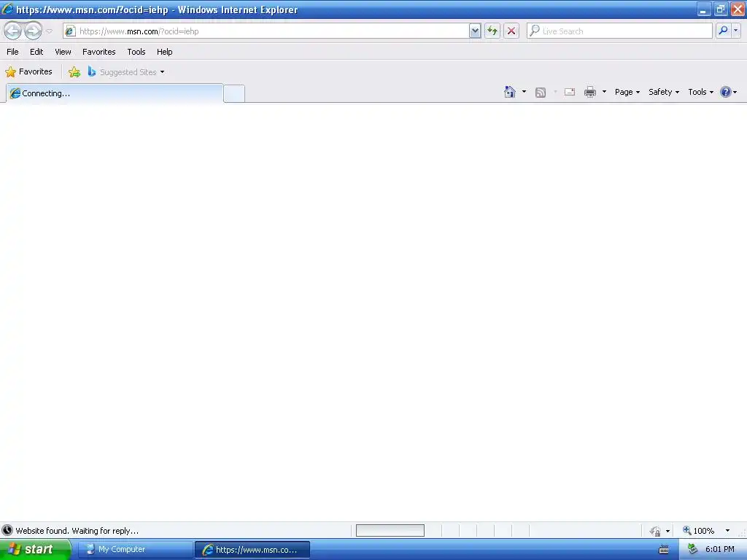The height and width of the screenshot is (560, 747).
Task: Click the page icon in address bar
Action: (x=70, y=31)
